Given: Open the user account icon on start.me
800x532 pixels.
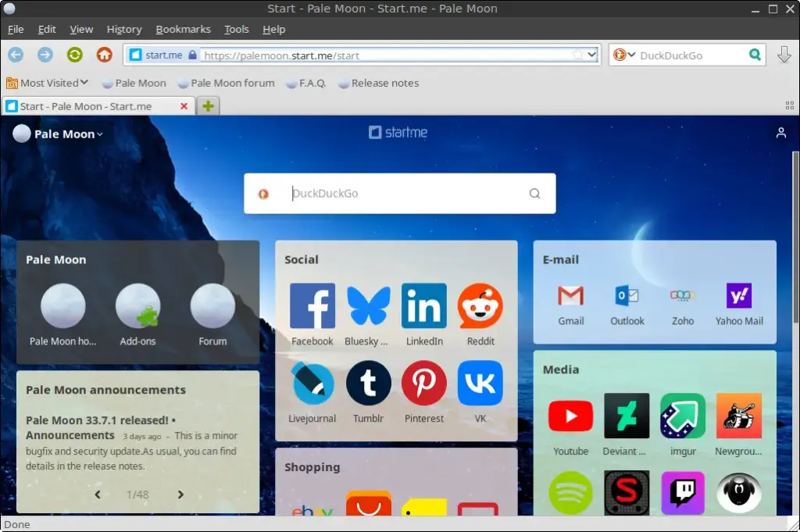Looking at the screenshot, I should pyautogui.click(x=780, y=133).
